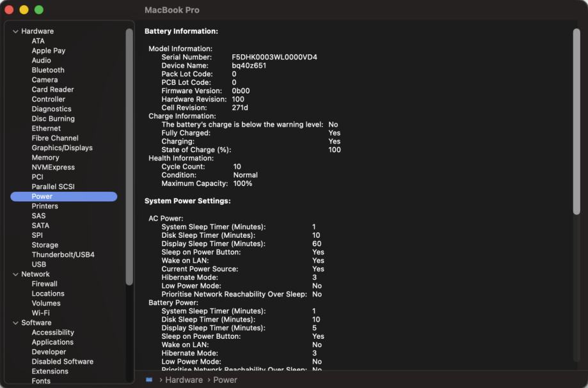The width and height of the screenshot is (588, 388).
Task: Select the Software category label
Action: click(36, 323)
